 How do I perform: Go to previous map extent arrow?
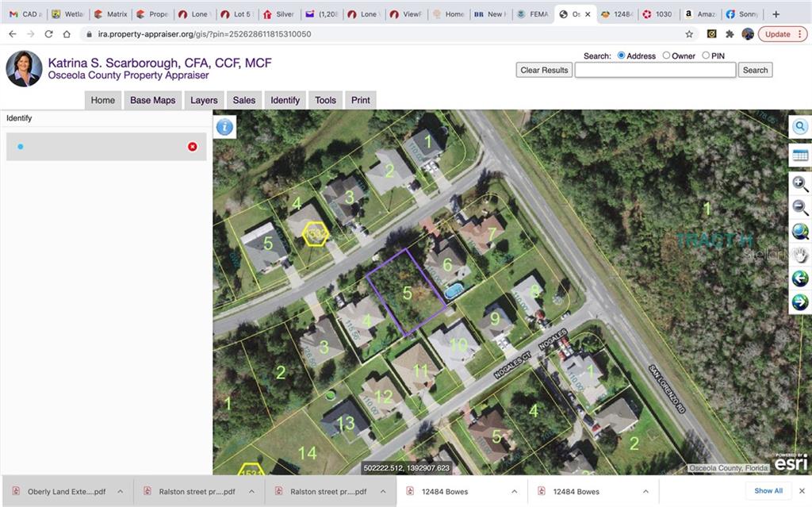point(800,278)
